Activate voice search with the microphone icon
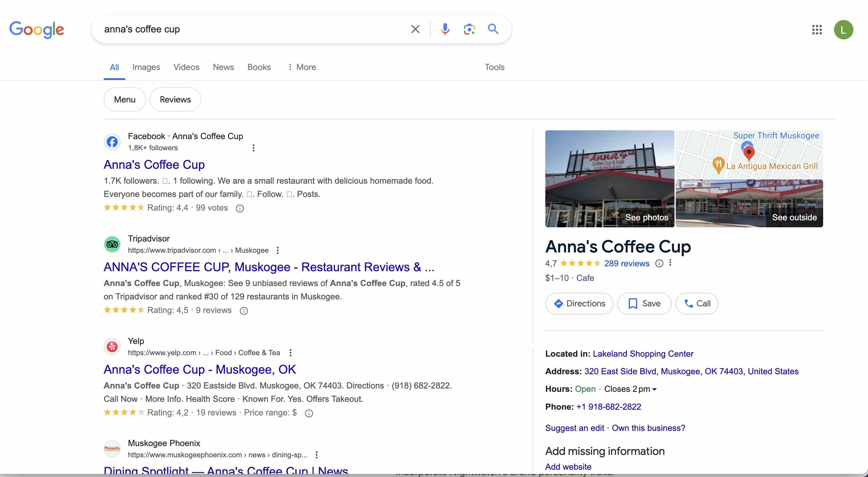Screen dimensions: 868x477 [445, 29]
